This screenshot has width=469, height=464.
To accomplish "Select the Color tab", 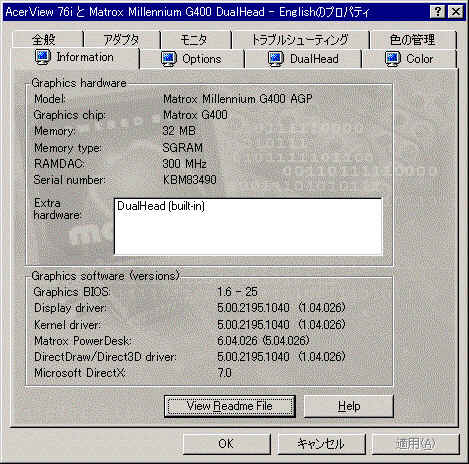I will coord(409,59).
